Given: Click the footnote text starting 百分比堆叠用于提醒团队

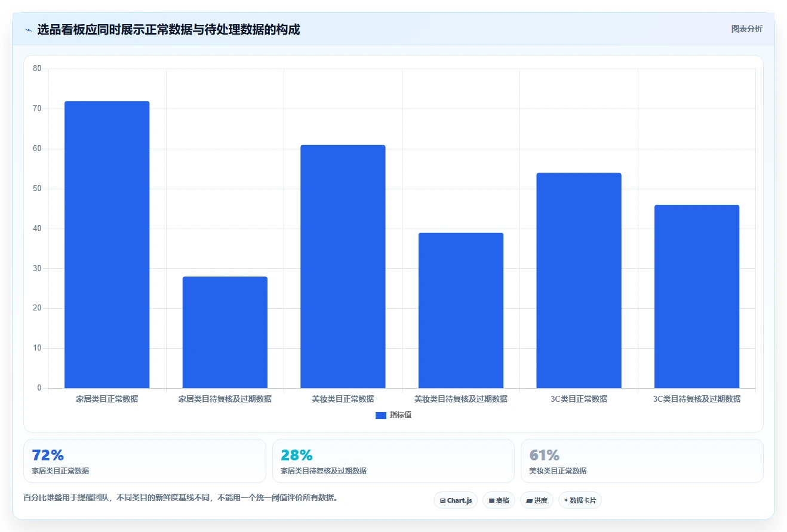Looking at the screenshot, I should (182, 497).
